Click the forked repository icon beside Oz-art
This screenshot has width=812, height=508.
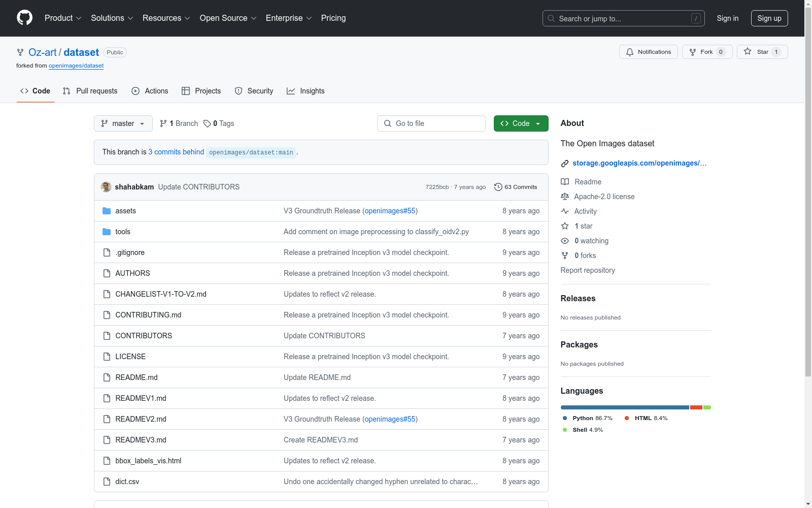pos(20,52)
